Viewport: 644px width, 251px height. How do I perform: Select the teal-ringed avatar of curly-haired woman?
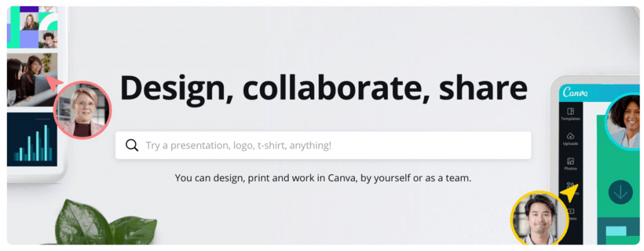(x=623, y=121)
